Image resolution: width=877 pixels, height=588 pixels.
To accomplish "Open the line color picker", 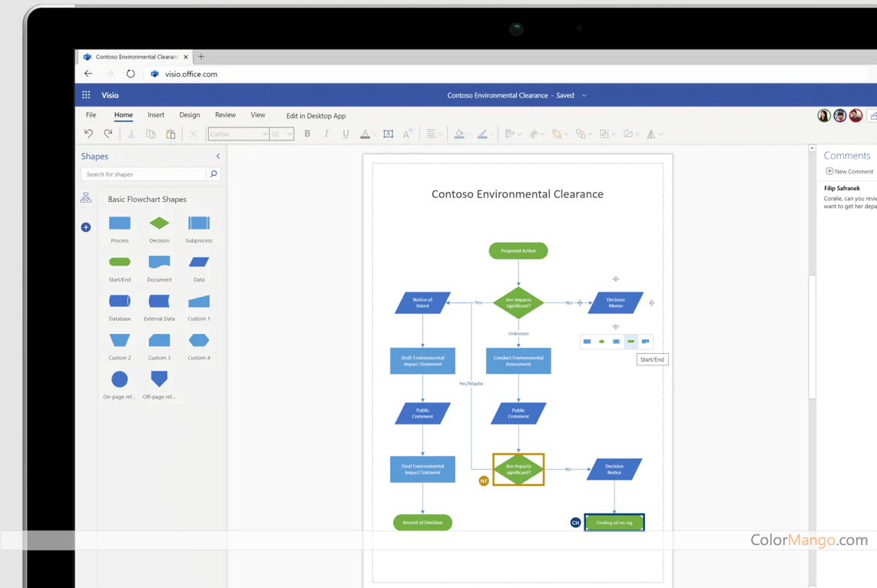I will [485, 134].
